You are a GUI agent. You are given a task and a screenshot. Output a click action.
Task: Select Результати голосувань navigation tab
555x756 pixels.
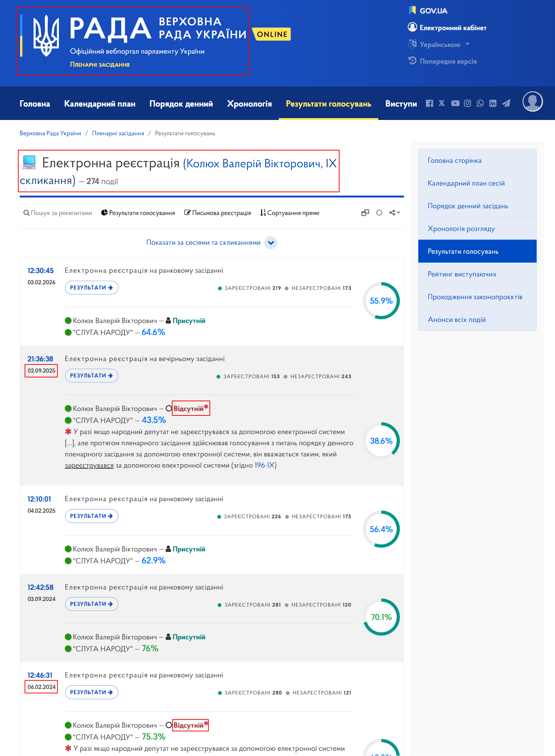coord(328,104)
